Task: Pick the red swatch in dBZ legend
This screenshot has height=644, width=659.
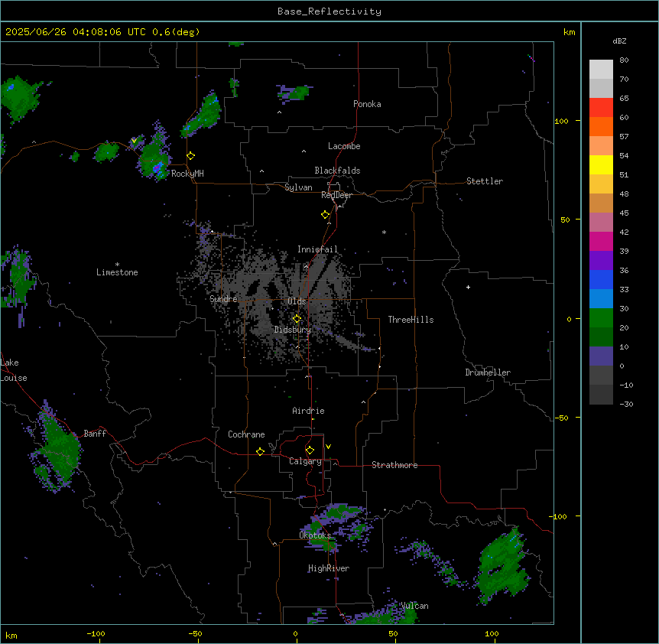Action: (601, 108)
